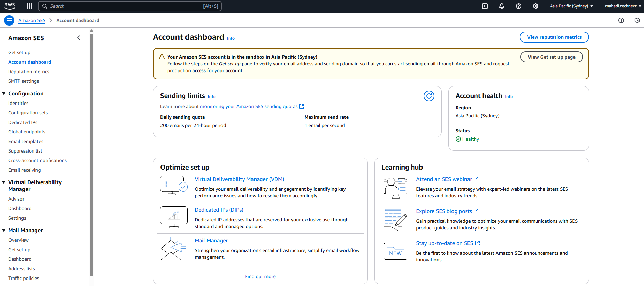Viewport: 644px width, 286px height.
Task: Click the AWS logo home icon
Action: tap(10, 6)
